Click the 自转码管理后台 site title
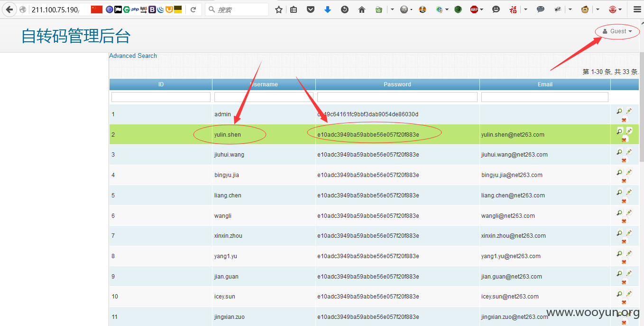The image size is (644, 326). click(x=76, y=36)
